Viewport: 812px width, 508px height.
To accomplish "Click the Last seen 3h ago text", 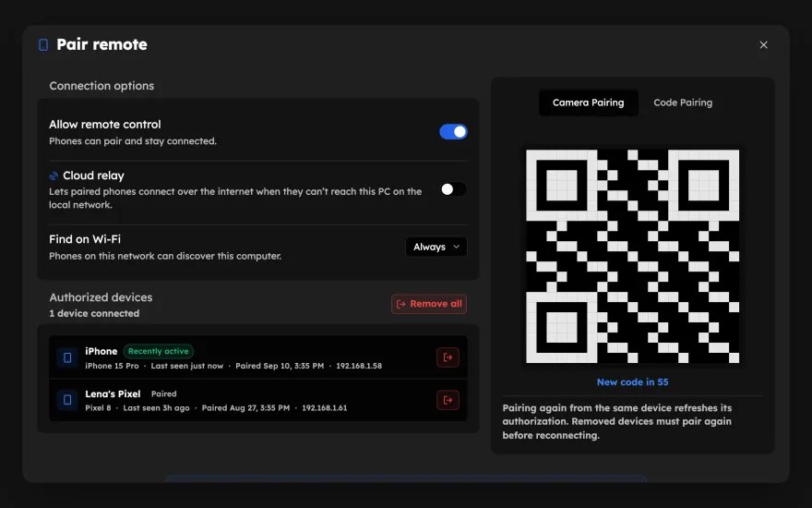I will (156, 408).
